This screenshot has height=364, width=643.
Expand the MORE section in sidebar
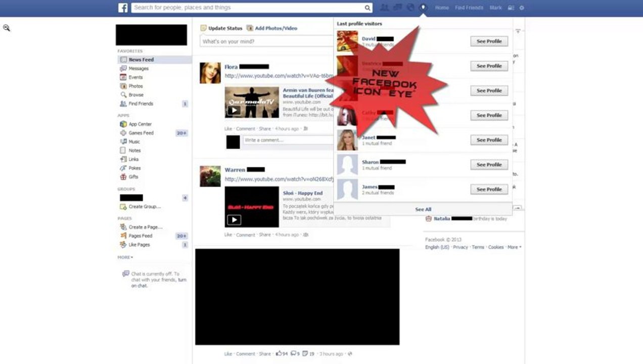pos(125,257)
